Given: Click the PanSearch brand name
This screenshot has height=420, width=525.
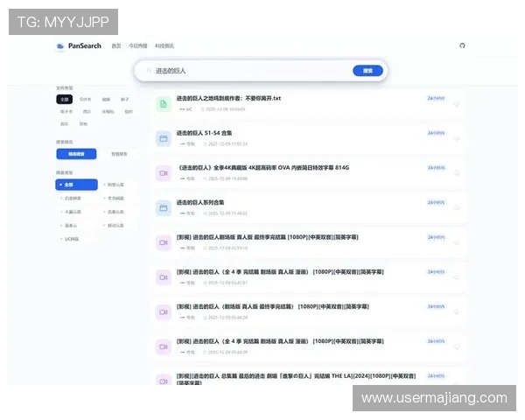Looking at the screenshot, I should click(x=85, y=45).
